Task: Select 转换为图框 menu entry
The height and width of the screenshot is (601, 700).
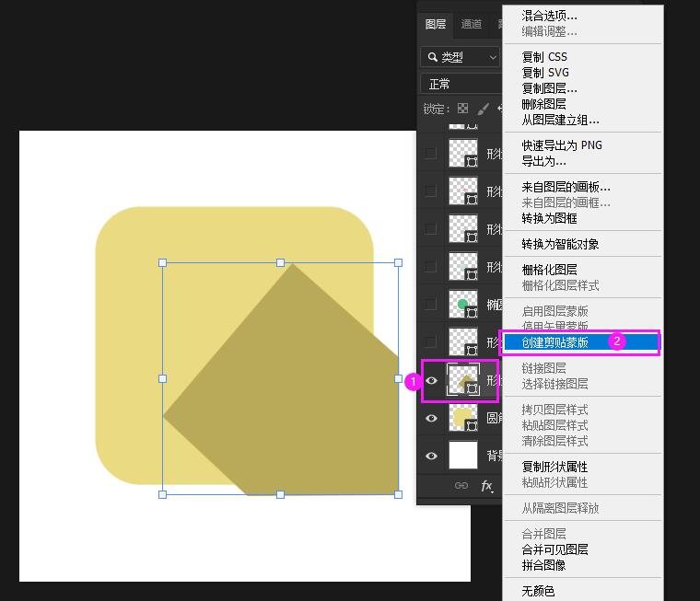Action: click(x=549, y=219)
